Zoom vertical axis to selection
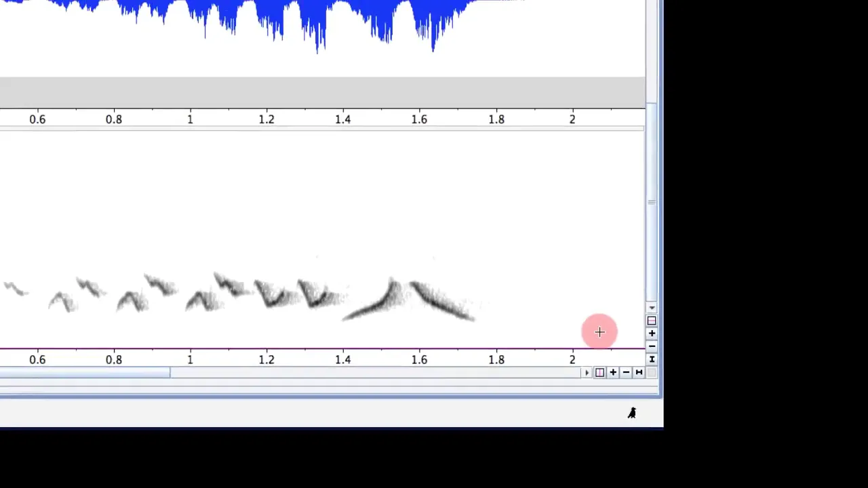The image size is (868, 488). (652, 359)
